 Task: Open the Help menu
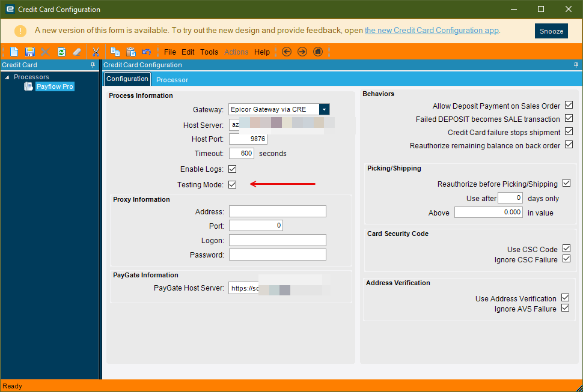click(x=262, y=52)
